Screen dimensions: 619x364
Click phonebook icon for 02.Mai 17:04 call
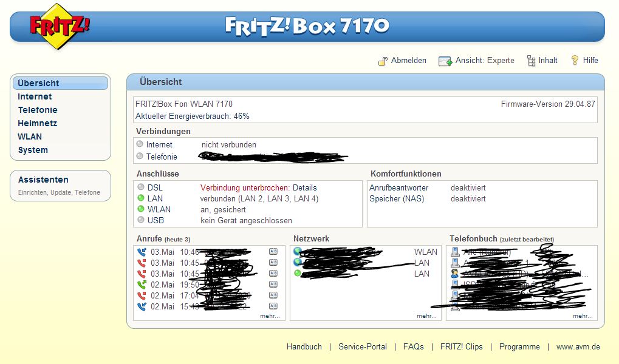[273, 295]
